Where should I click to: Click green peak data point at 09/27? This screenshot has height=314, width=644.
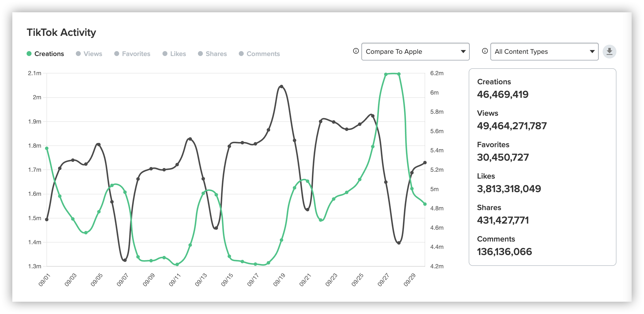(386, 74)
